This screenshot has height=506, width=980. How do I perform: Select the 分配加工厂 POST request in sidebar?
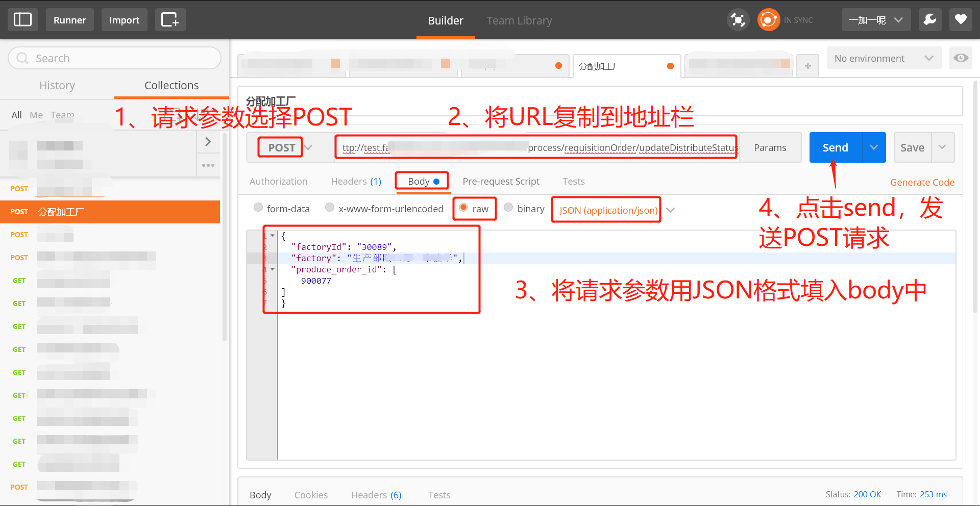[110, 212]
